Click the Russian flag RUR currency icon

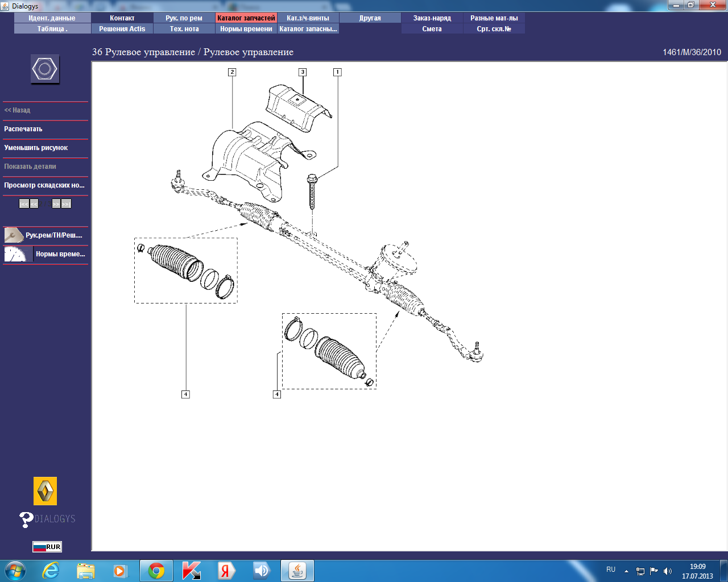click(47, 547)
